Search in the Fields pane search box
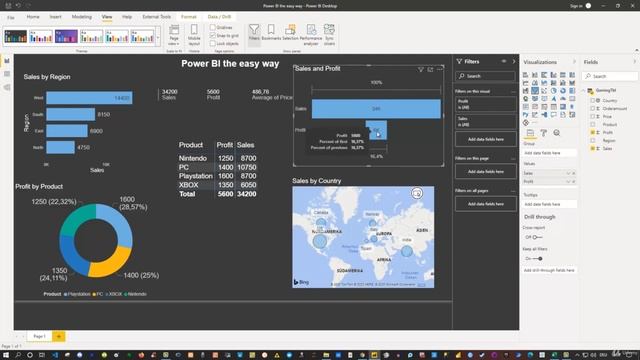 610,76
